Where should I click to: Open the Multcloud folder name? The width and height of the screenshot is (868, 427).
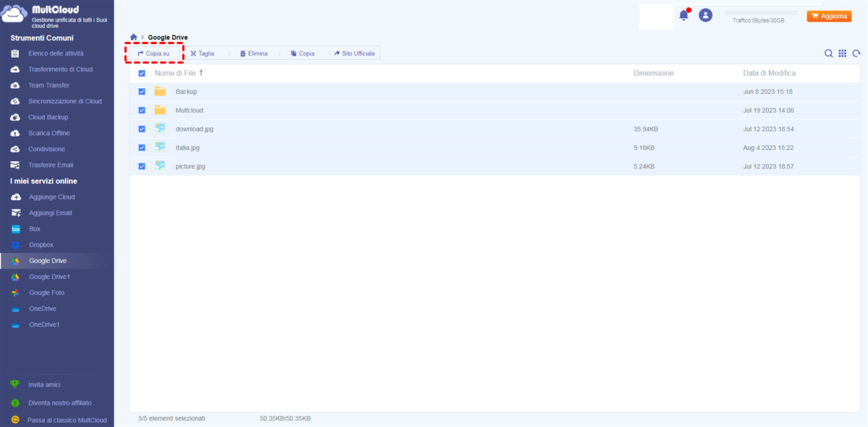189,111
